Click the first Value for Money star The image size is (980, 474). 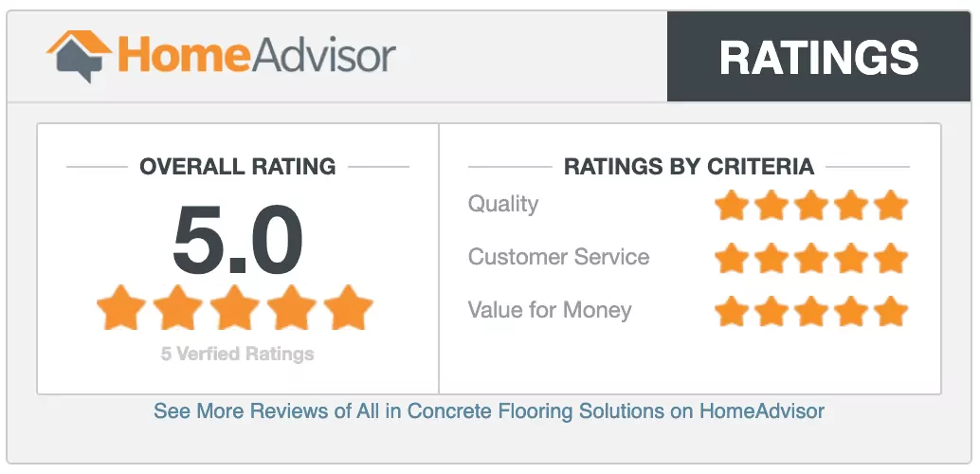pos(732,311)
